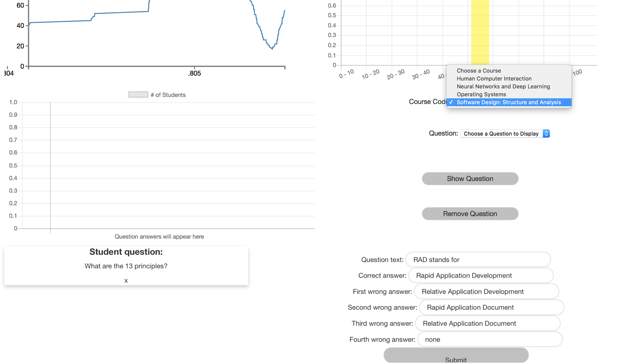Click the yellow histogram bar
The width and height of the screenshot is (622, 364).
point(480,33)
